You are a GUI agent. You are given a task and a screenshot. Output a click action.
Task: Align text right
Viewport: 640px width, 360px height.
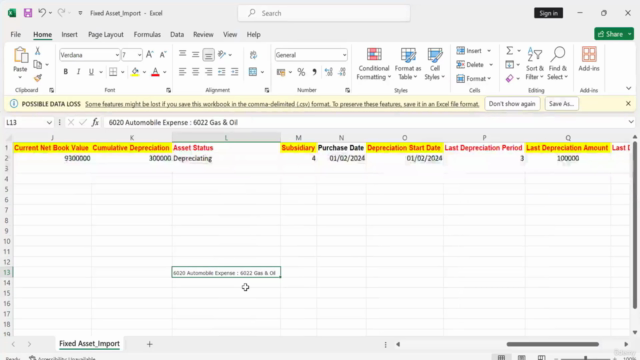(x=209, y=72)
